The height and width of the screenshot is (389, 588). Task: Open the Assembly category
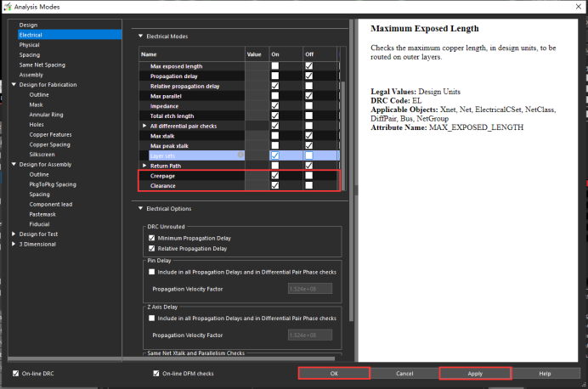coord(31,75)
